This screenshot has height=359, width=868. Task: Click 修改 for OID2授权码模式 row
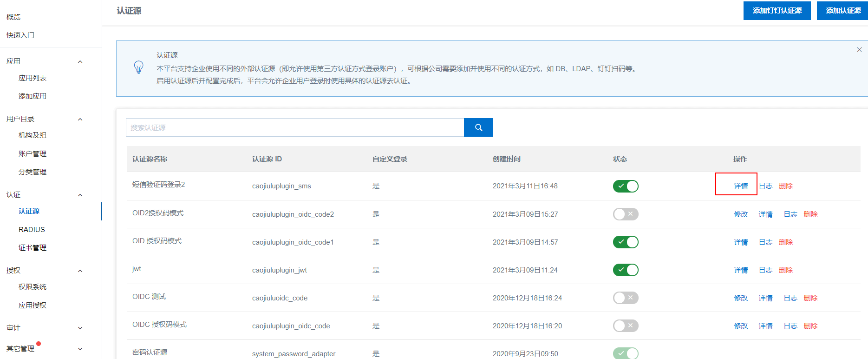pos(740,214)
